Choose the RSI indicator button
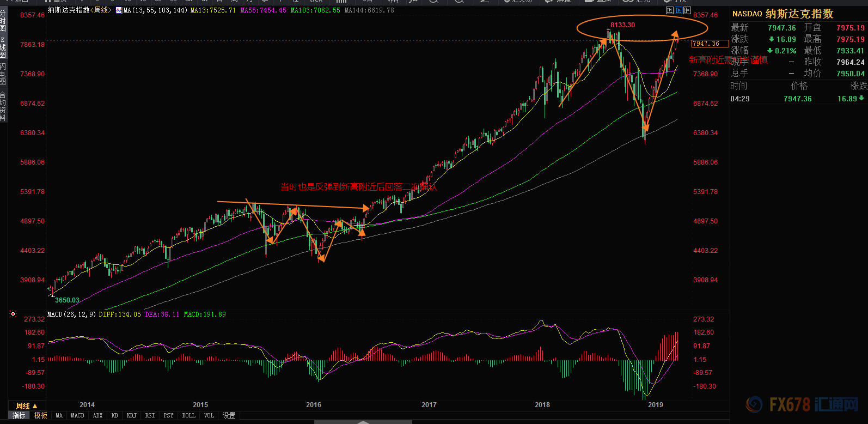This screenshot has width=868, height=424. (x=150, y=415)
